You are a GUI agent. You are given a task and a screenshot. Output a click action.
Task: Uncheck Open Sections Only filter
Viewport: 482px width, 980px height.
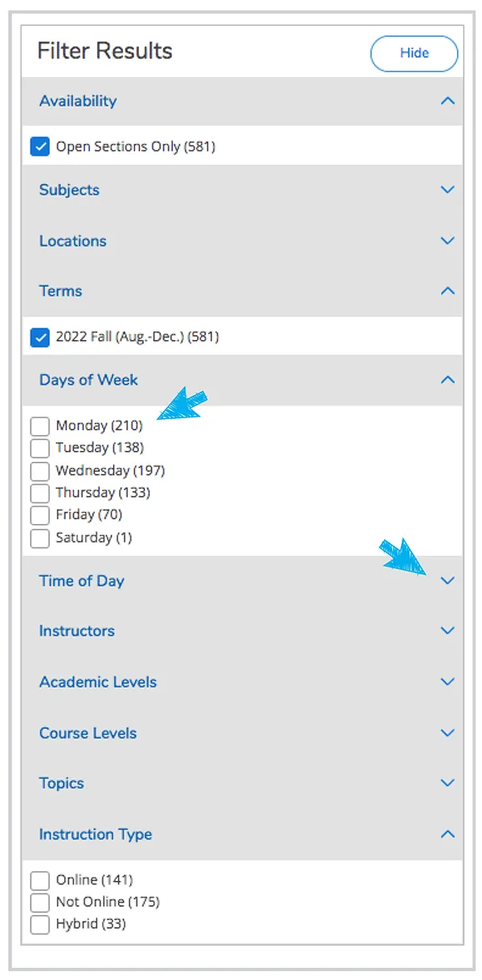tap(40, 146)
